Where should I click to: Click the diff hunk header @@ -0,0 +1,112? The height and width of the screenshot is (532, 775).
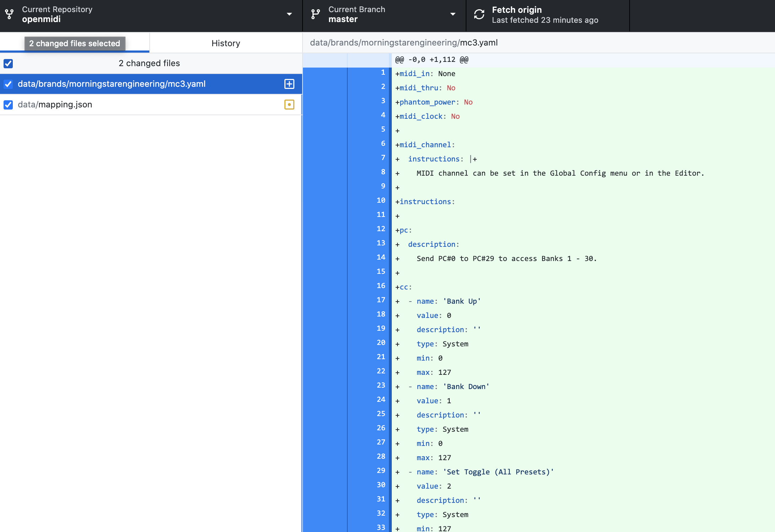[432, 60]
